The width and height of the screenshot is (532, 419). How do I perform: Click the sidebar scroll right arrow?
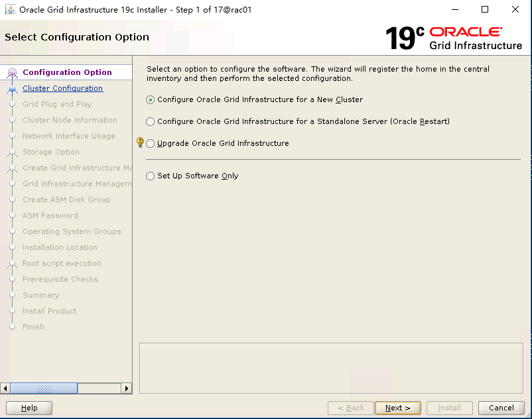coord(127,389)
